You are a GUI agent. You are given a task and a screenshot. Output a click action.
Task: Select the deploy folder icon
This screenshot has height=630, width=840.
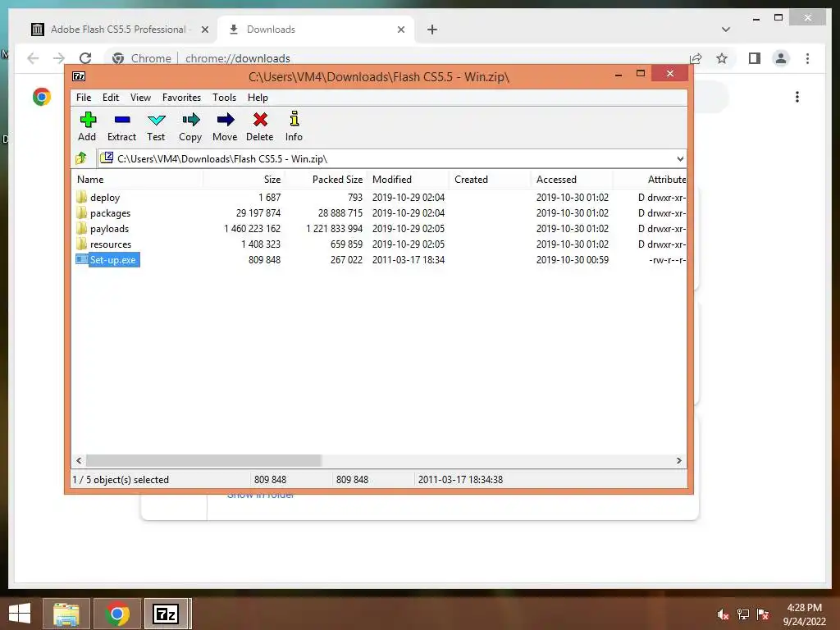[x=81, y=197]
